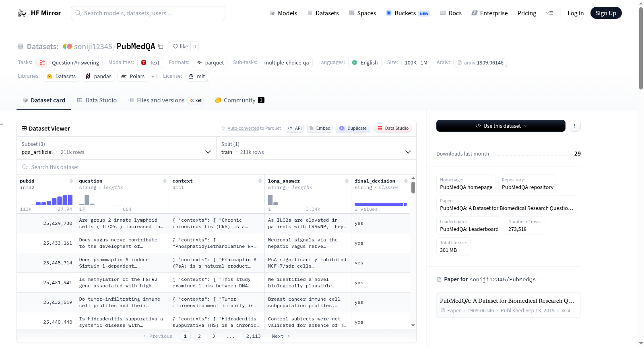Click the long_answer lengths histogram
Screen dimensions: 644x347
pyautogui.click(x=294, y=200)
